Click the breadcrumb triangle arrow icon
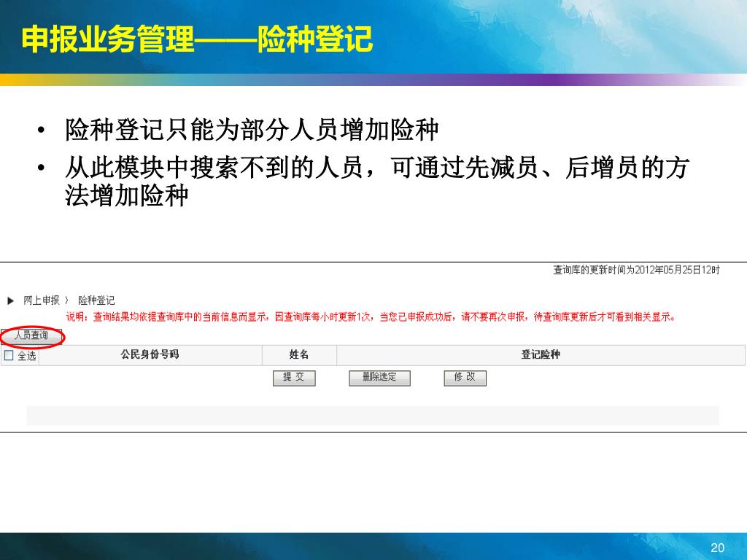747x560 pixels. 10,301
